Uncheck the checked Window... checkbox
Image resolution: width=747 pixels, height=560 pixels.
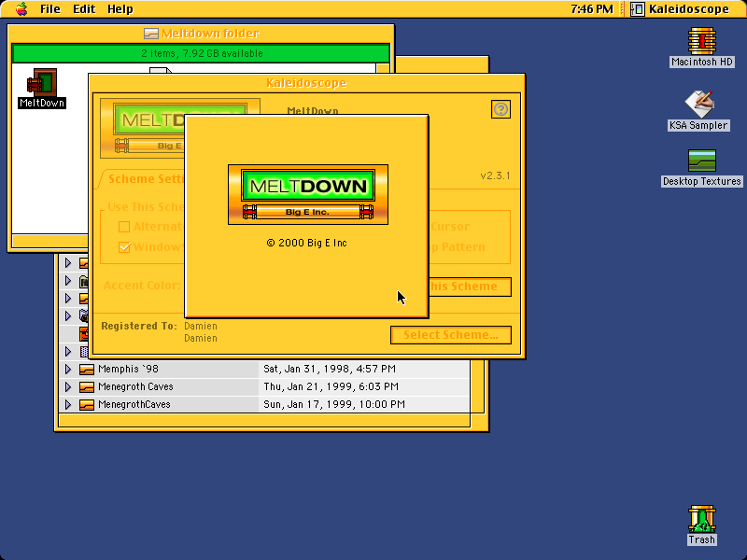(x=124, y=247)
